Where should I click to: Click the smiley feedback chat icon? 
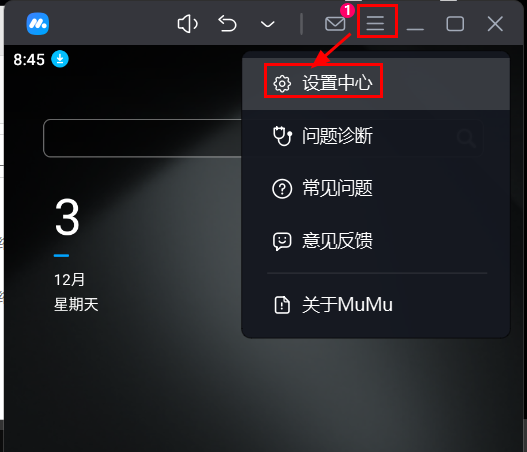[282, 242]
